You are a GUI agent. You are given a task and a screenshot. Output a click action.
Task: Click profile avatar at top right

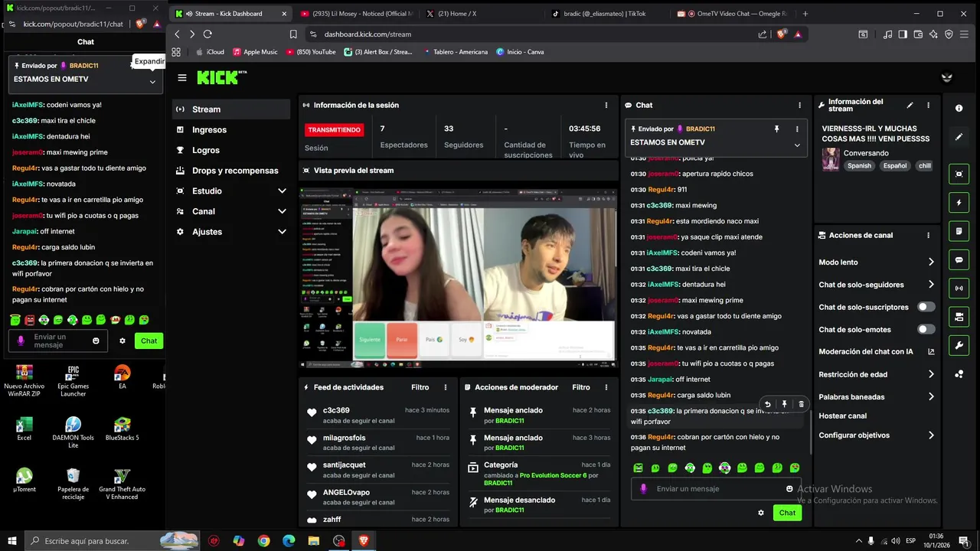947,77
